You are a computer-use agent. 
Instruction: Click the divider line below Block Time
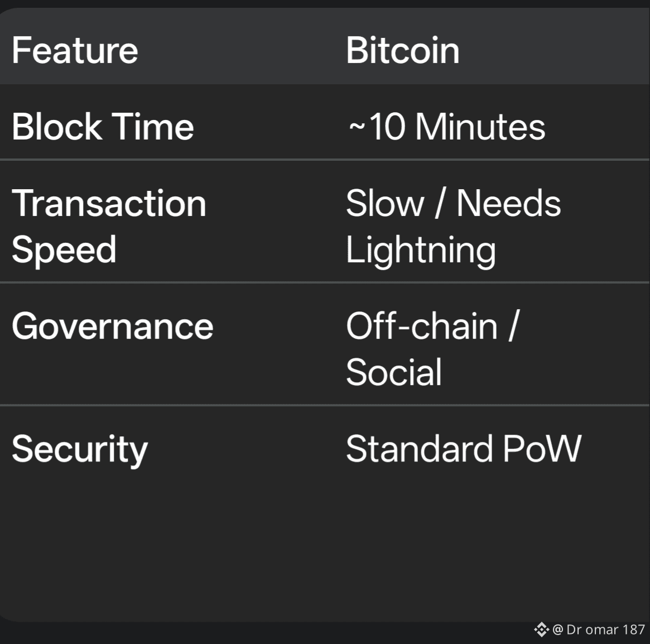tap(324, 160)
